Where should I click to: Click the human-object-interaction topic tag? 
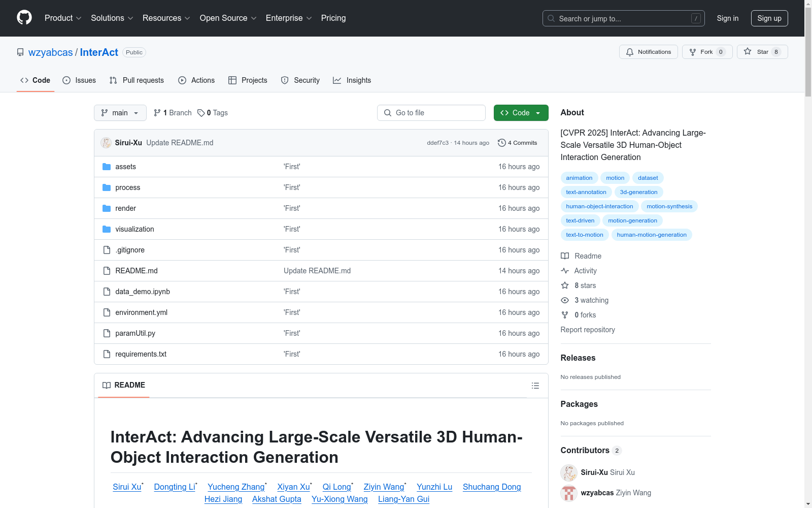599,206
